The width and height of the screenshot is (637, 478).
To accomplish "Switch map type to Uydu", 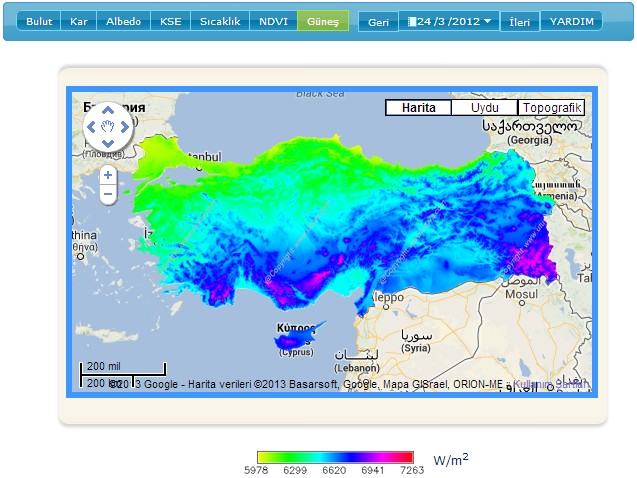I will (x=484, y=108).
